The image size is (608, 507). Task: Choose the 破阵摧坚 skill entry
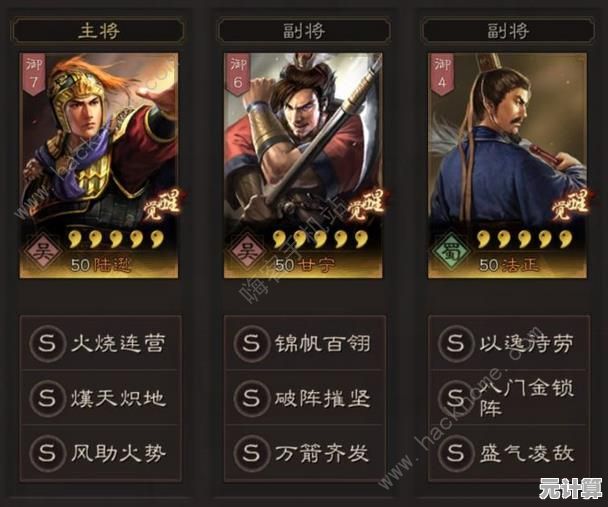point(305,398)
